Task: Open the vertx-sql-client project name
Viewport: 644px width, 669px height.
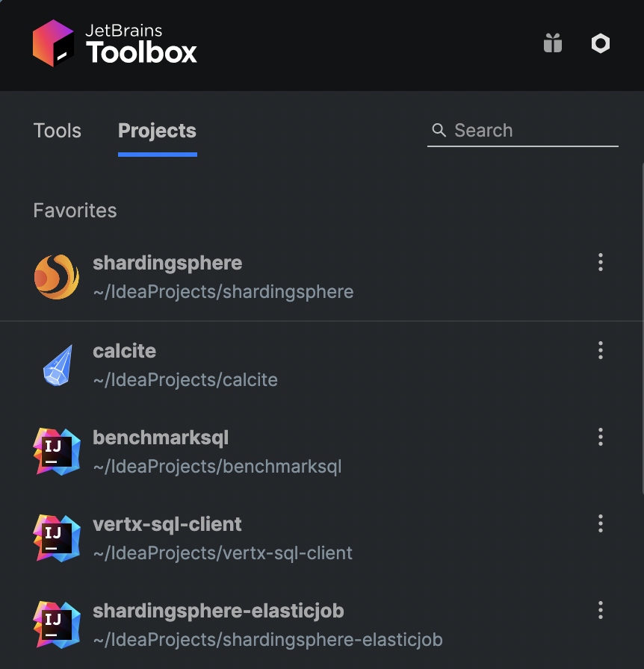Action: pos(167,524)
